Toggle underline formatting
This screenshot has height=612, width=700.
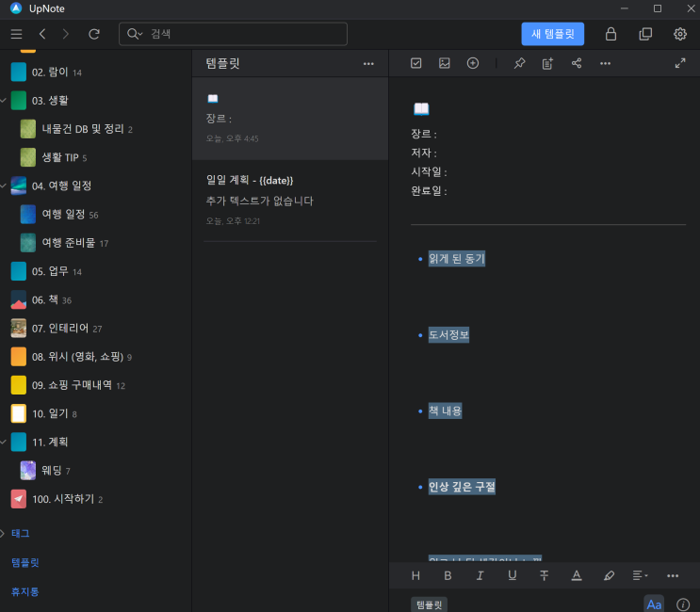click(x=513, y=575)
